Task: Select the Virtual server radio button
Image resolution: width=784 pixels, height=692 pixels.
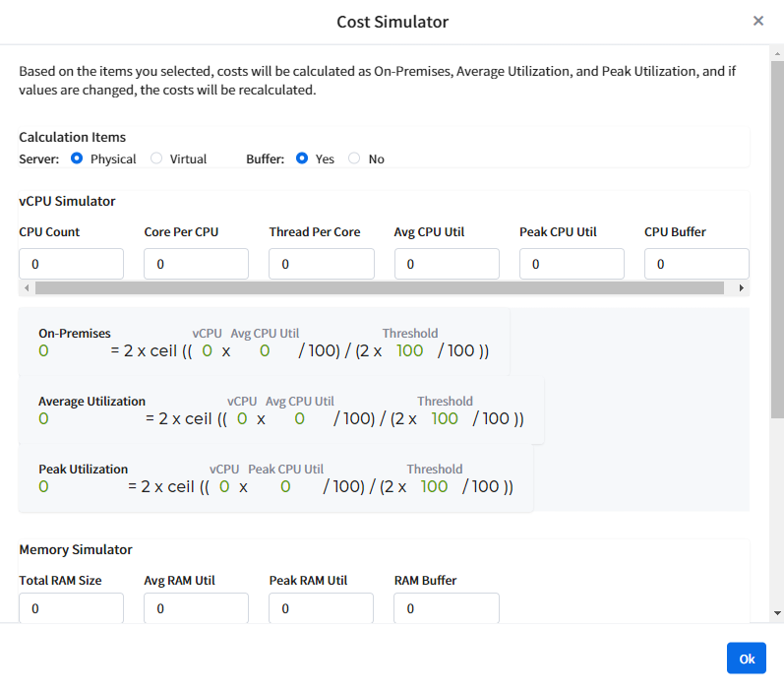Action: [x=156, y=158]
